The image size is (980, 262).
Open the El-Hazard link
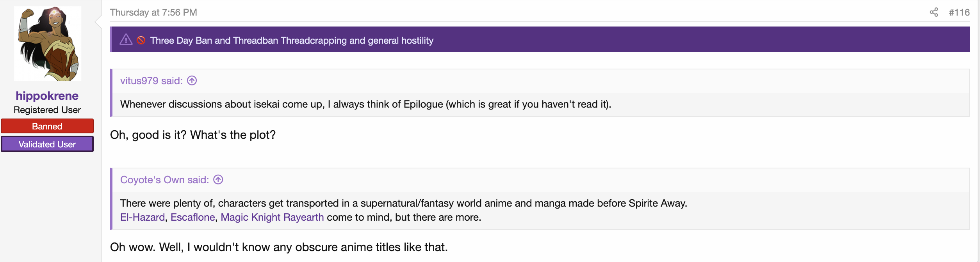143,217
